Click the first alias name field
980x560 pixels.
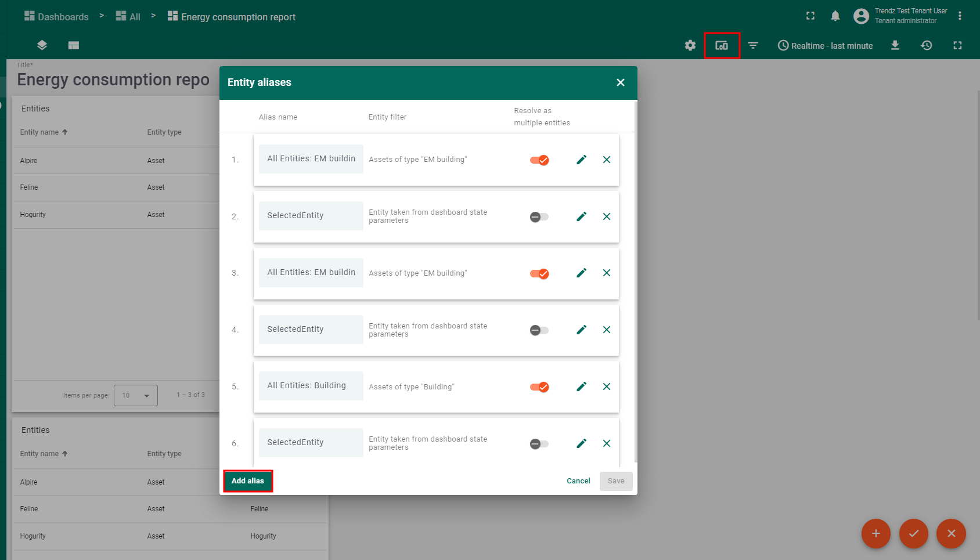(x=311, y=159)
